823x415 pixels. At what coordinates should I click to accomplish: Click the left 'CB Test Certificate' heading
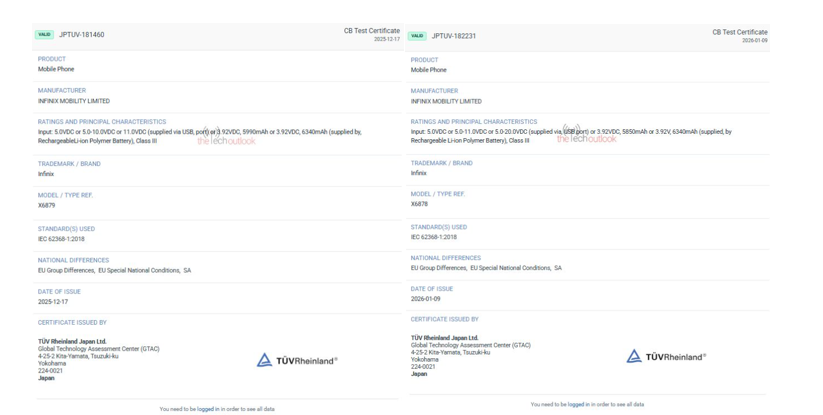tap(371, 31)
